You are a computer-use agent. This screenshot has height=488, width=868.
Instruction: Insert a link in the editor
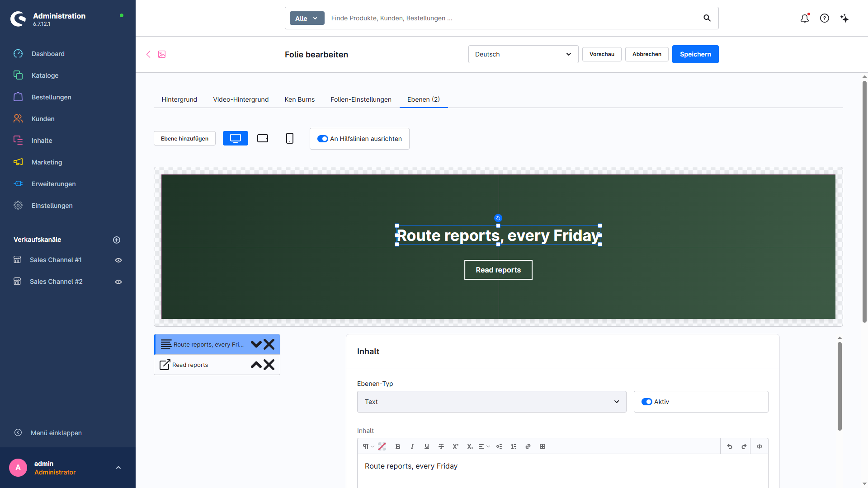[528, 446]
